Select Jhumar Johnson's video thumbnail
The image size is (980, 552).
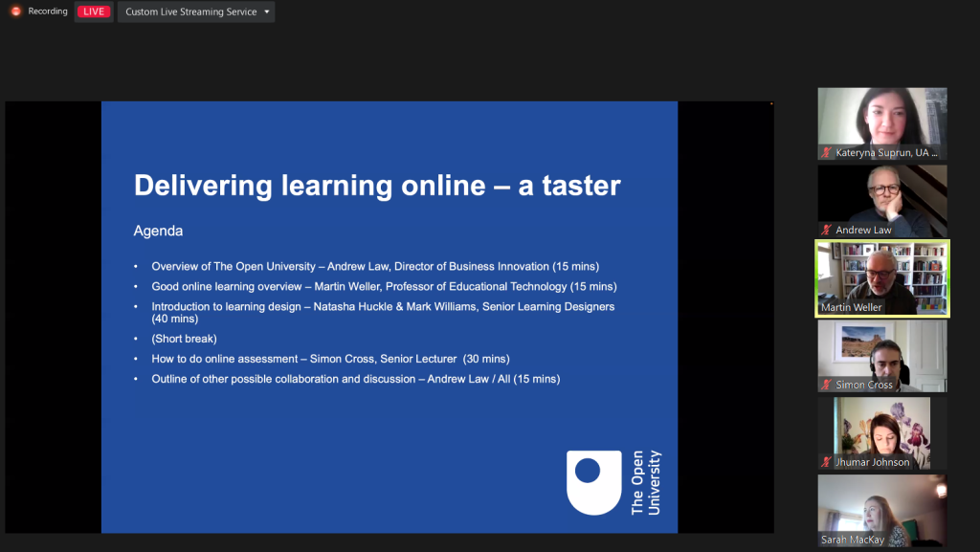tap(882, 433)
